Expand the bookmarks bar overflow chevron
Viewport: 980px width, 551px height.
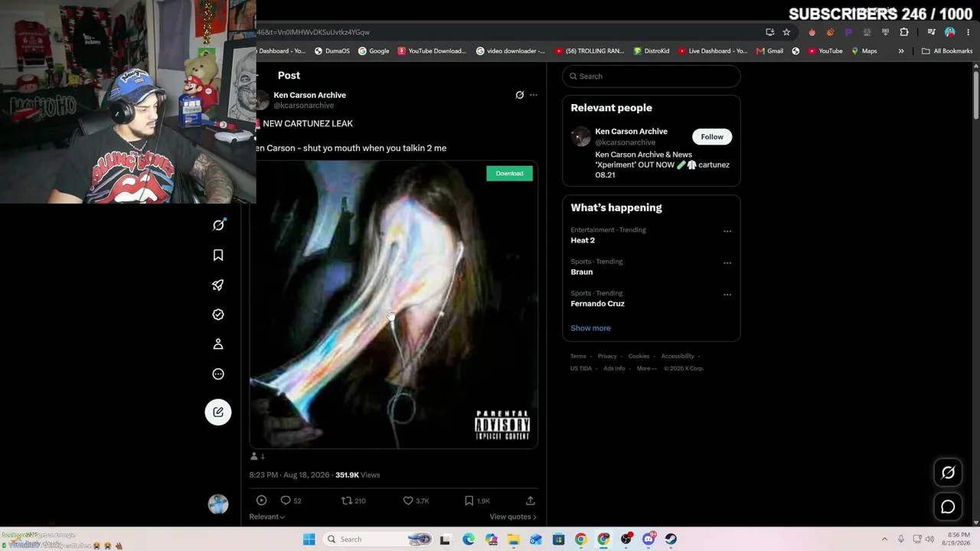(901, 51)
